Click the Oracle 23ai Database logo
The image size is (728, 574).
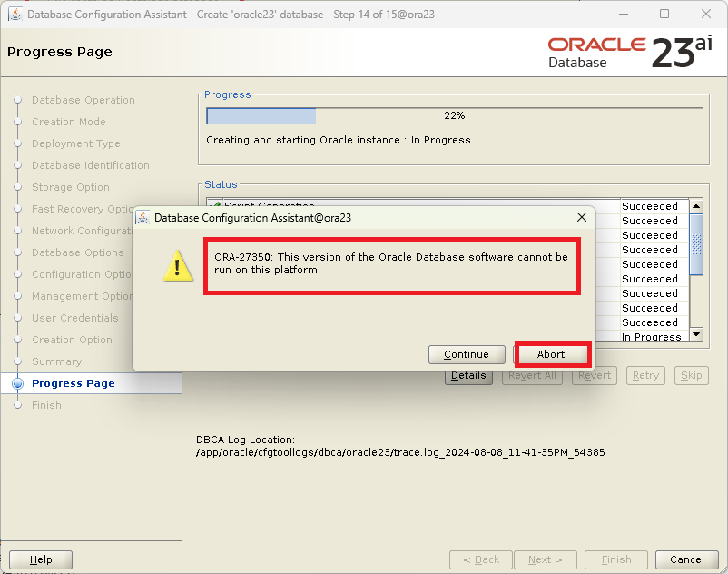[x=630, y=52]
